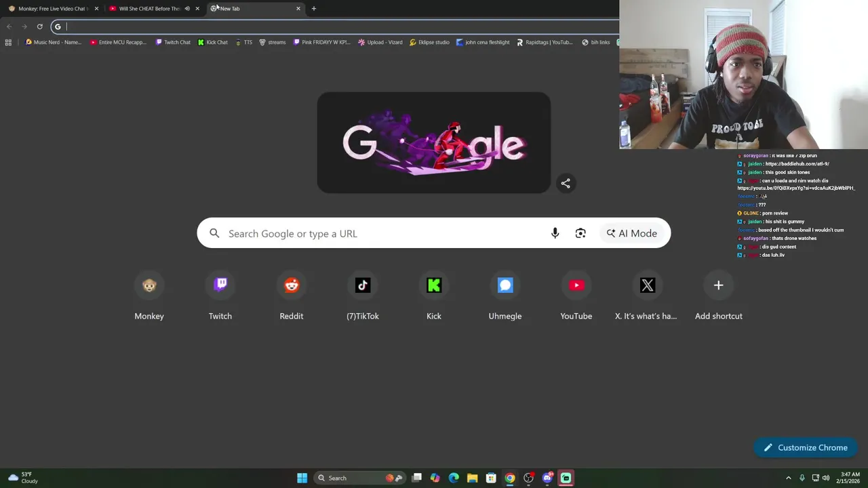
Task: Open the TikTok shortcut tile
Action: pos(363,297)
